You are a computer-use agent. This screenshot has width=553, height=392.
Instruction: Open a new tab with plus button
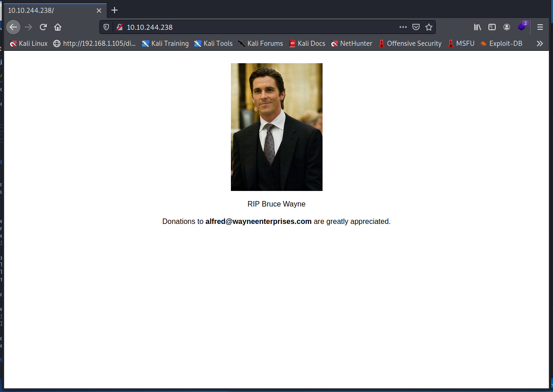coord(115,10)
